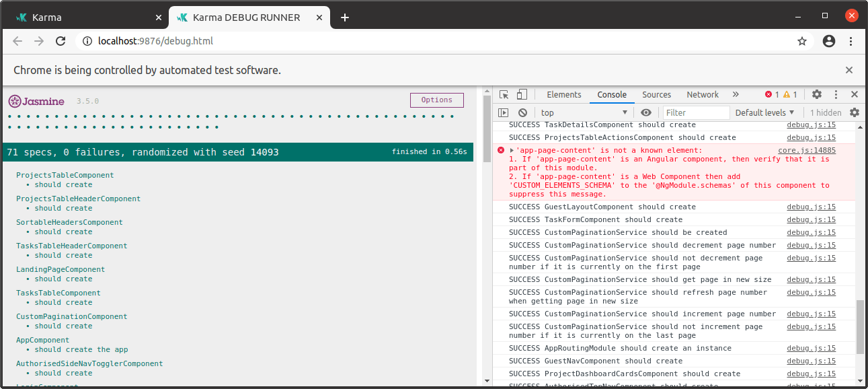Open the console sidebar settings gear

(853, 112)
